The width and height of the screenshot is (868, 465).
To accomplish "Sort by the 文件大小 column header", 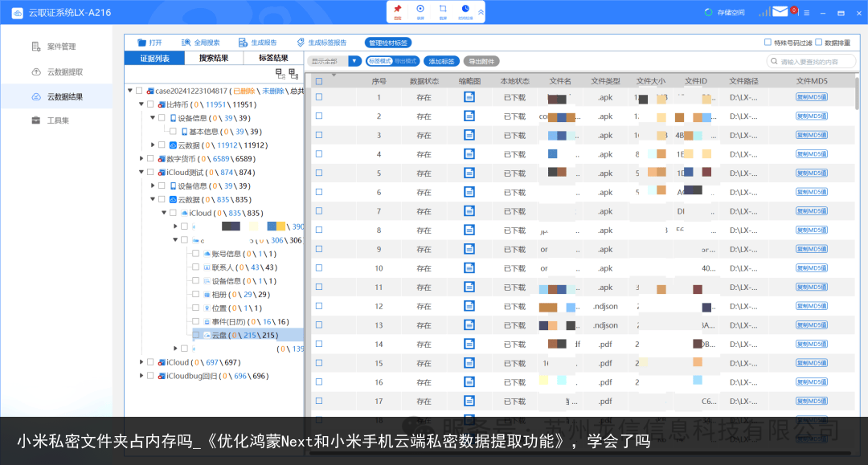I will [651, 81].
